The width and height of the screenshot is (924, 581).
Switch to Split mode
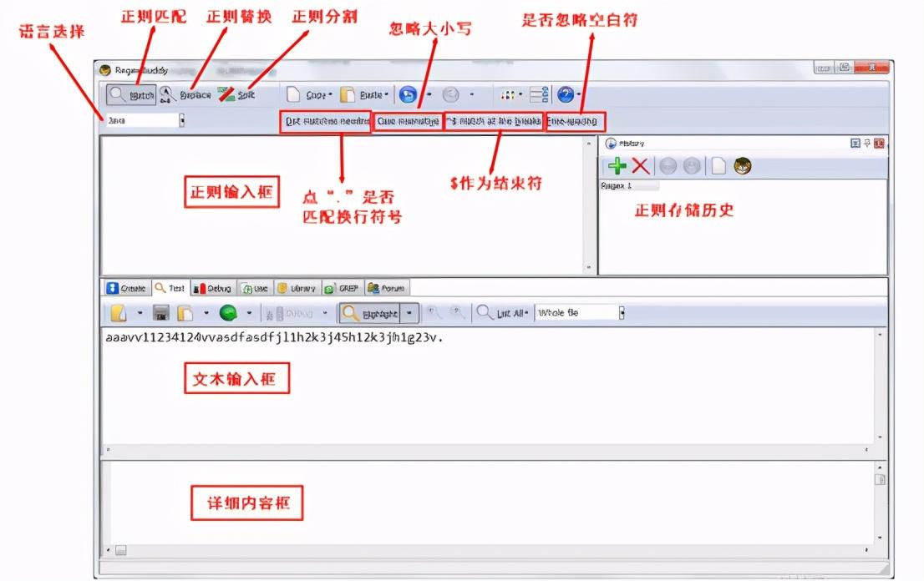click(236, 95)
